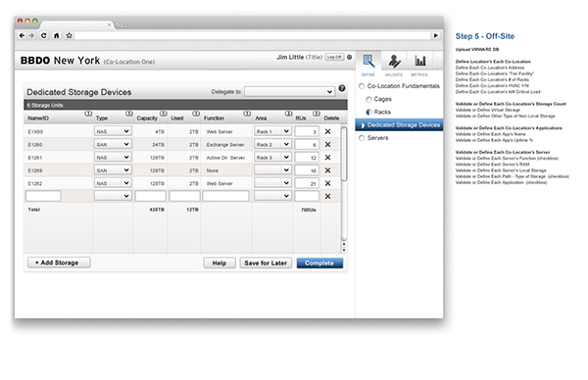Image resolution: width=588 pixels, height=380 pixels.
Task: Delete storage row E1262
Action: pos(327,183)
